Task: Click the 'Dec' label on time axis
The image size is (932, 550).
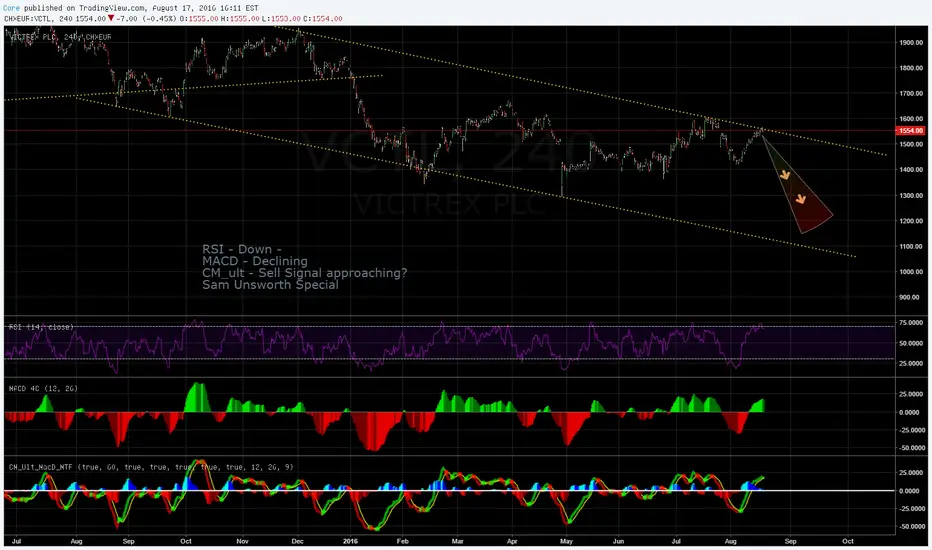Action: pyautogui.click(x=298, y=541)
